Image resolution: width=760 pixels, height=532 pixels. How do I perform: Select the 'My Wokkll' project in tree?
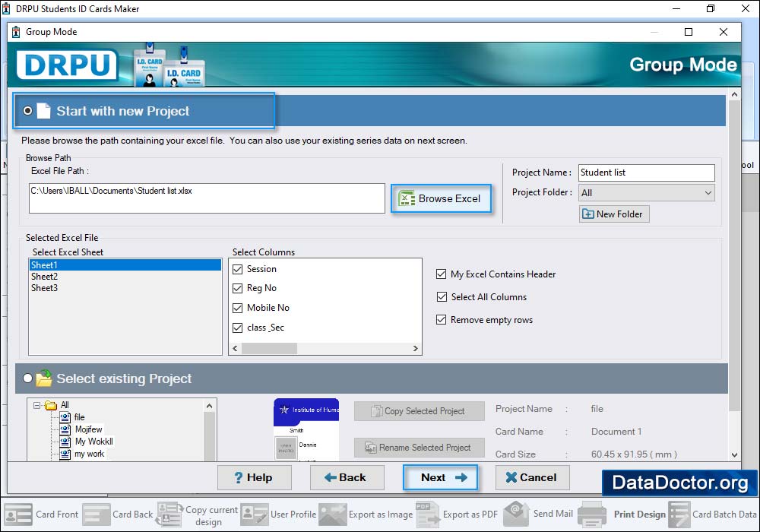coord(94,442)
